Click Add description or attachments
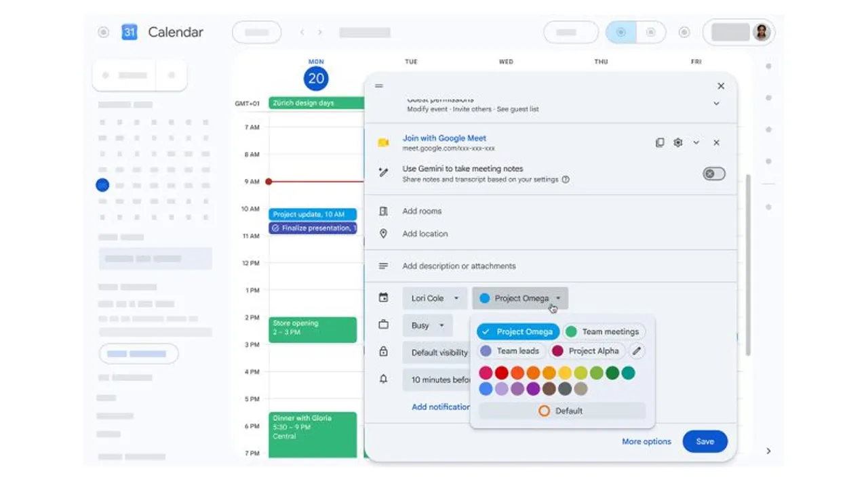Screen dimensions: 868x488 (x=459, y=266)
